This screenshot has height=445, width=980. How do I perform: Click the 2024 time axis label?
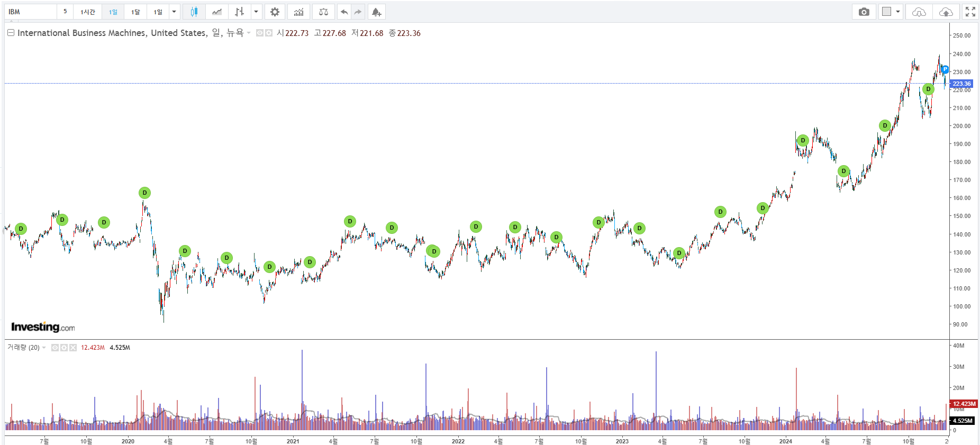786,441
